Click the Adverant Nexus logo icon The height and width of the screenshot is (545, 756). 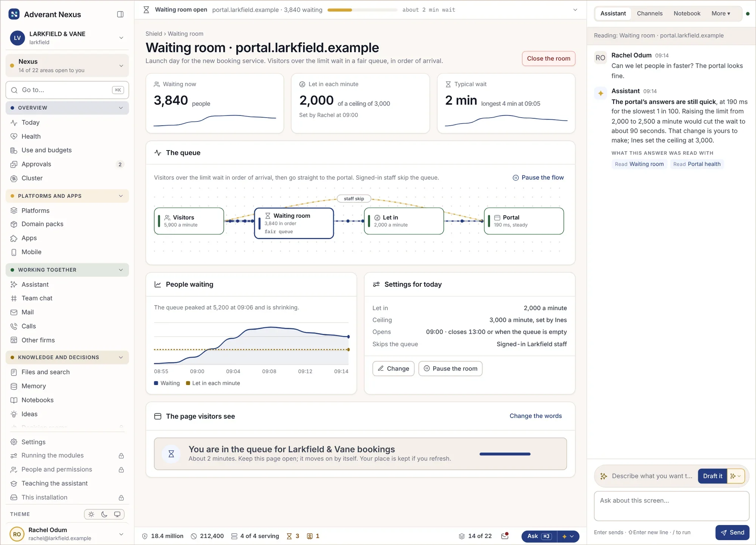pyautogui.click(x=14, y=14)
